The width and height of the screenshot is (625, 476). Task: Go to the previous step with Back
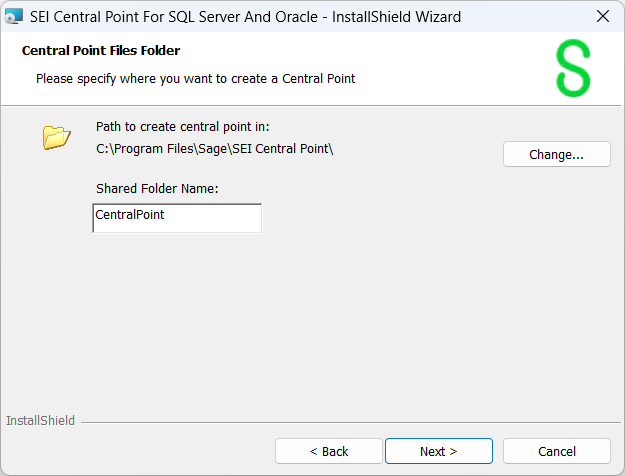328,451
